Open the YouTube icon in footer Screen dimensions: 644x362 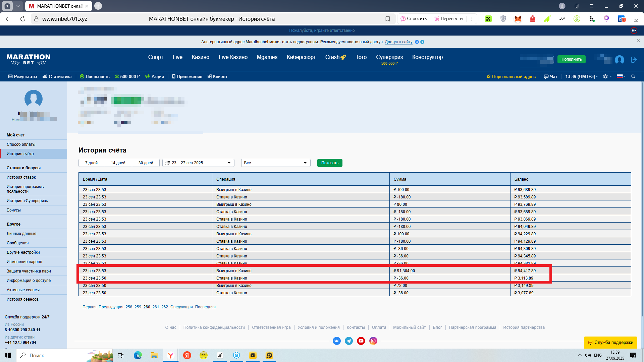pyautogui.click(x=361, y=341)
